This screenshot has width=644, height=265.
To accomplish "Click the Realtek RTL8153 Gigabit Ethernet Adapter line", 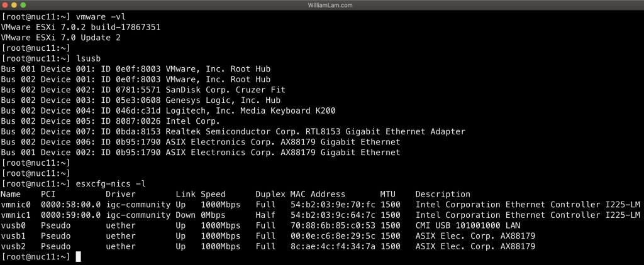I will click(x=315, y=131).
